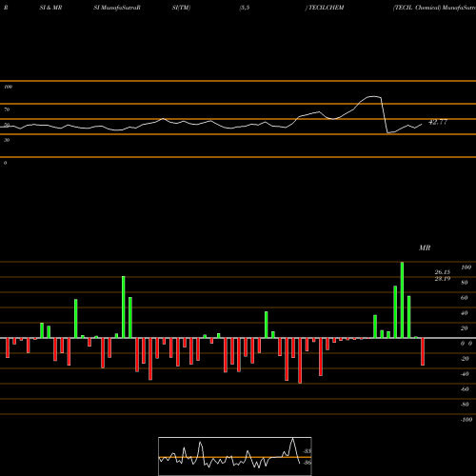This screenshot has height=476, width=476.
Task: Click the MR axis label -60
Action: tap(465, 389)
